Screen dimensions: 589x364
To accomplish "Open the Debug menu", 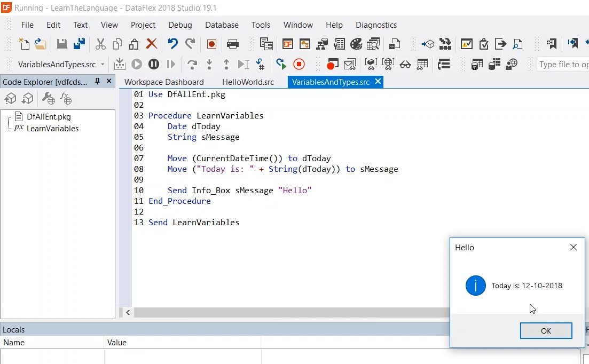I will click(180, 25).
